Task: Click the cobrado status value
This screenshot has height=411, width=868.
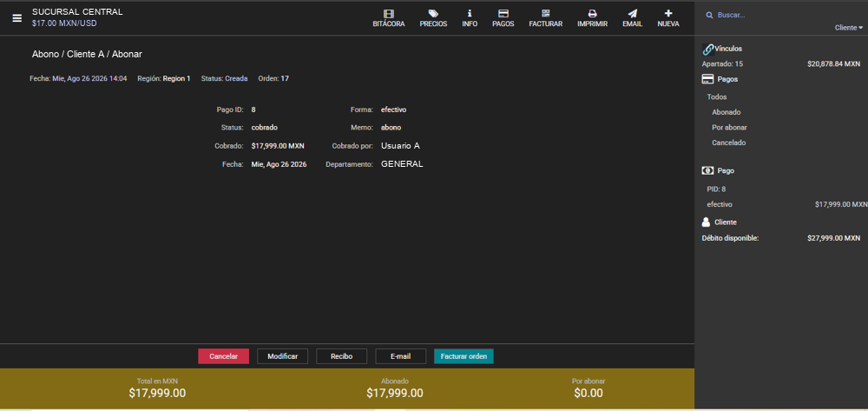Action: tap(265, 128)
